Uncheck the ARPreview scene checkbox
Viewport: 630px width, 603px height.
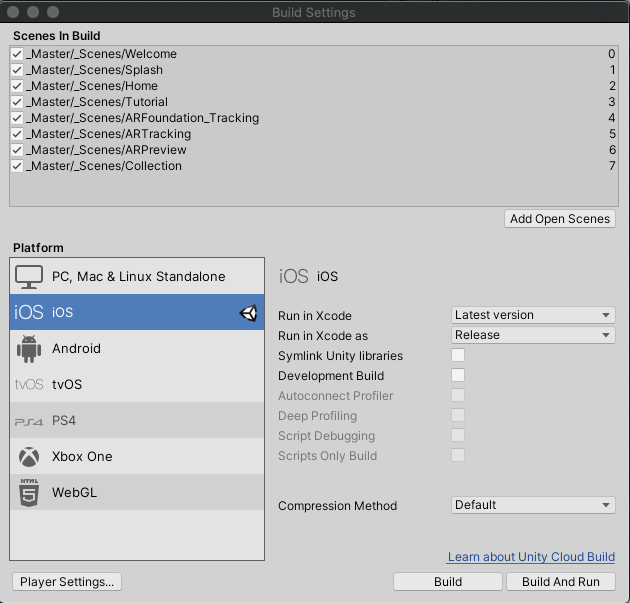coord(17,150)
